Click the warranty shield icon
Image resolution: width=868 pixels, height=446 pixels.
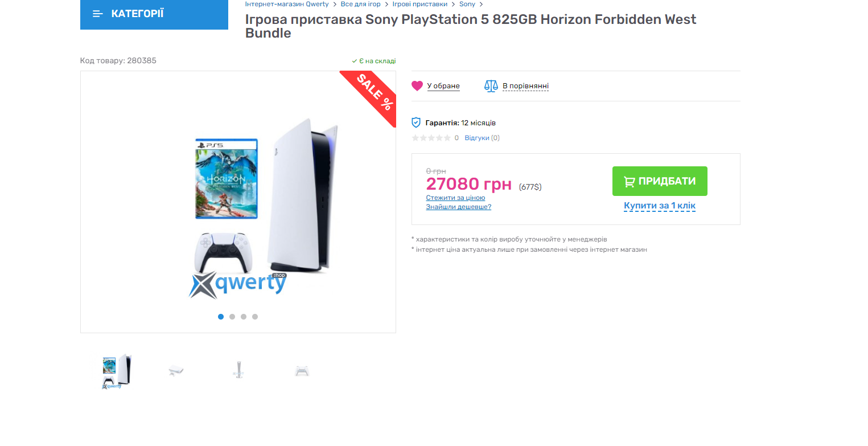point(416,122)
